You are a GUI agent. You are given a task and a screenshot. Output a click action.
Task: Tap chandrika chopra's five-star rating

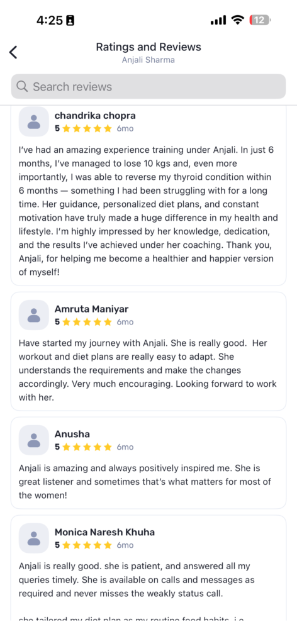click(84, 128)
